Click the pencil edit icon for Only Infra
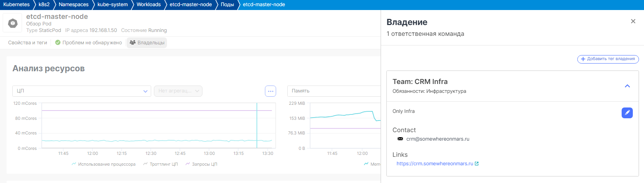This screenshot has width=644, height=183. click(627, 112)
